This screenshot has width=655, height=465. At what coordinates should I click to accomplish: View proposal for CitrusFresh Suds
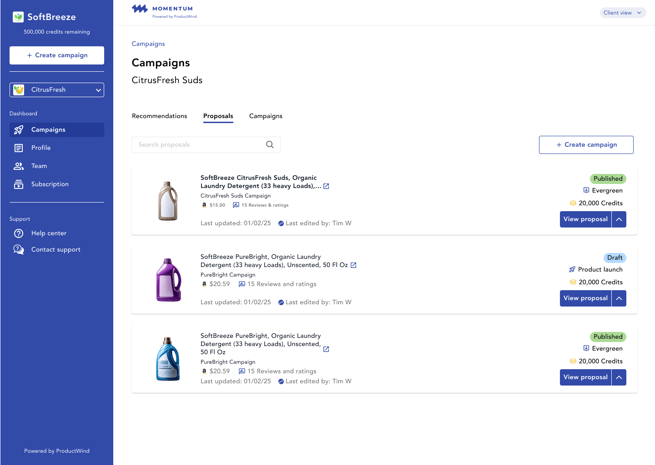(x=585, y=219)
